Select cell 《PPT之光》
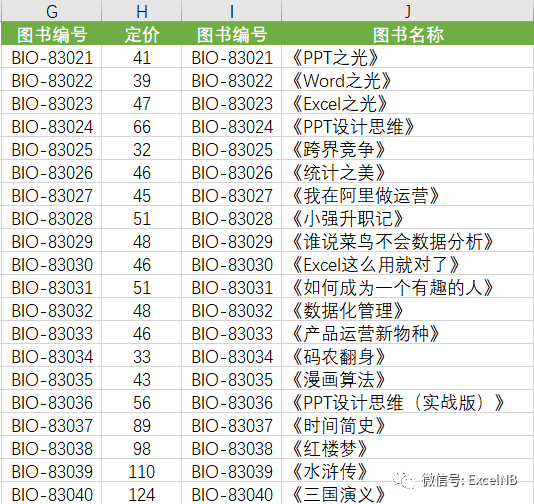Viewport: 534px width, 504px height. [408, 57]
